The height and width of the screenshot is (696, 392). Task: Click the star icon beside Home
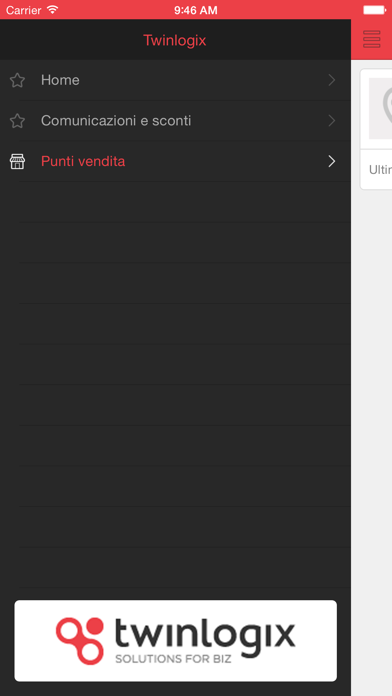[17, 80]
